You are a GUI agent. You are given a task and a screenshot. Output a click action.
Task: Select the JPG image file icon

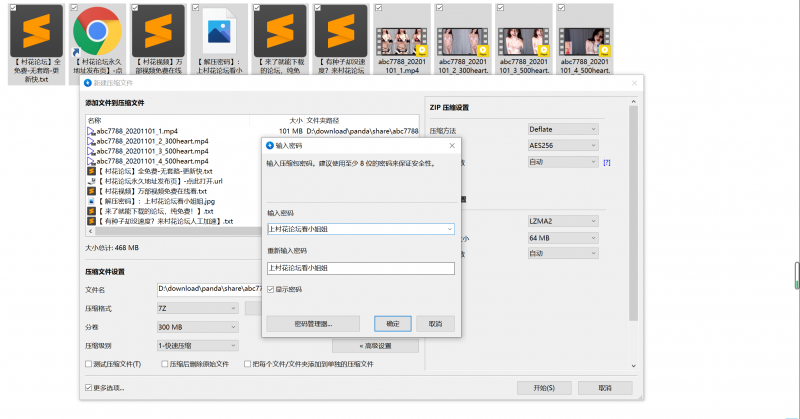219,31
